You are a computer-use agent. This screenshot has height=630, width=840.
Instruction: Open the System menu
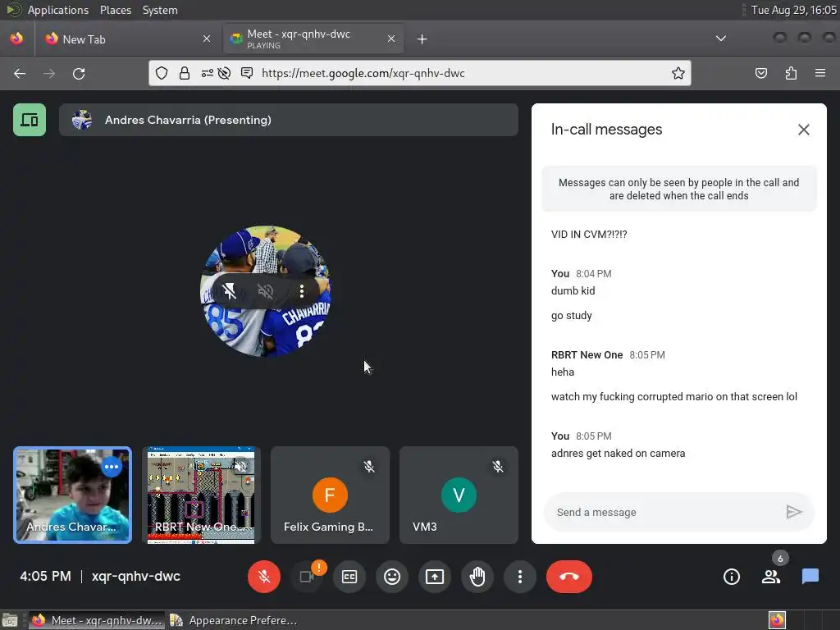tap(160, 10)
